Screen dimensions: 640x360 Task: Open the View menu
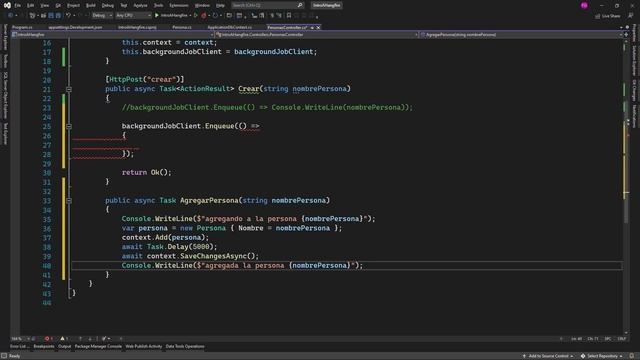tap(45, 5)
